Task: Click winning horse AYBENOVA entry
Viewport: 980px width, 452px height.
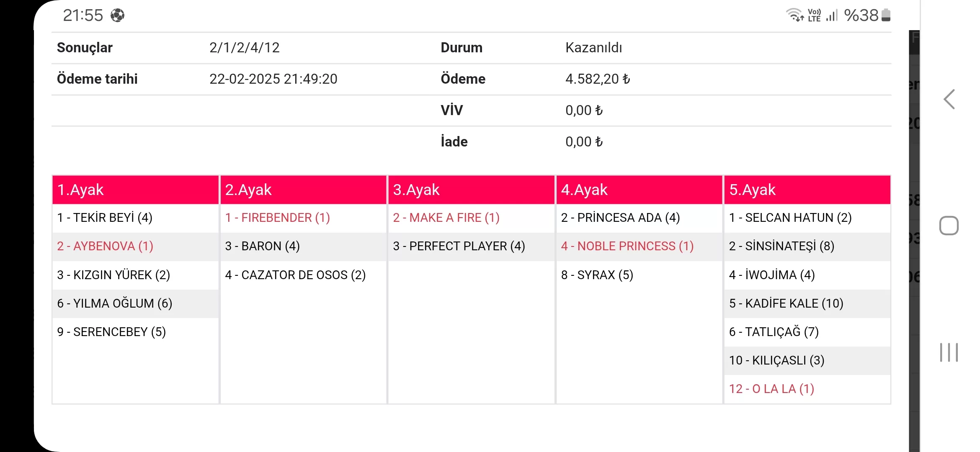Action: [x=105, y=246]
